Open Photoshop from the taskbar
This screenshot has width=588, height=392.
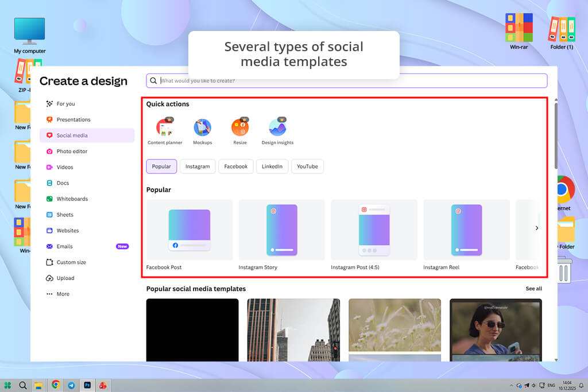(x=87, y=385)
